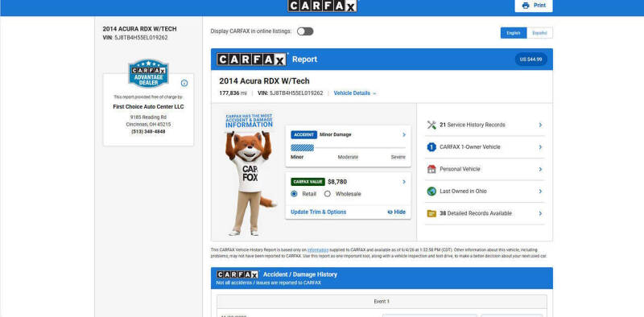Switch language to Español
Image resolution: width=644 pixels, height=317 pixels.
539,33
